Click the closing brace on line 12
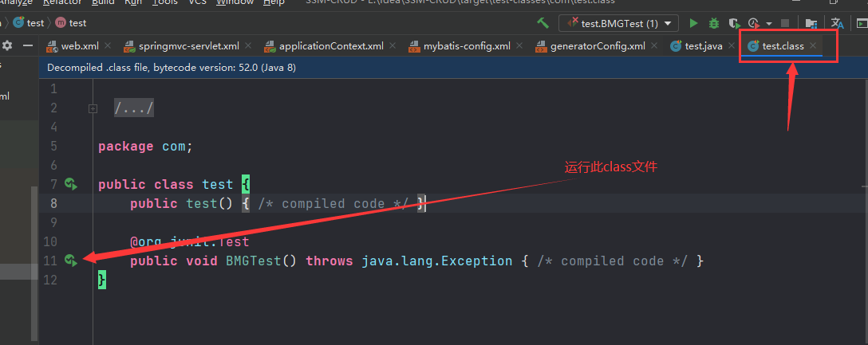Screen dimensions: 868x345 [x=102, y=280]
